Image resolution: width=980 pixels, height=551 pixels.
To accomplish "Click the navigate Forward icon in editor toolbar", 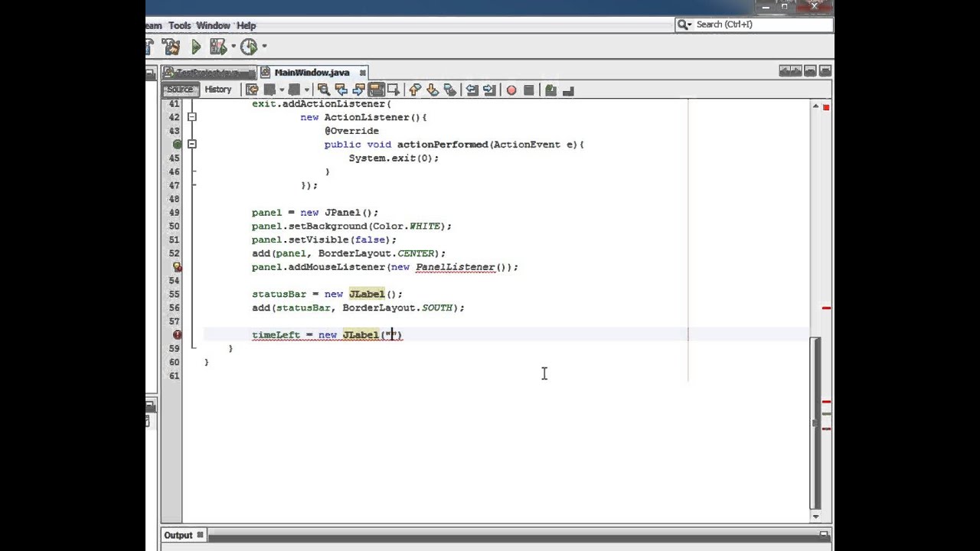I will coord(294,90).
